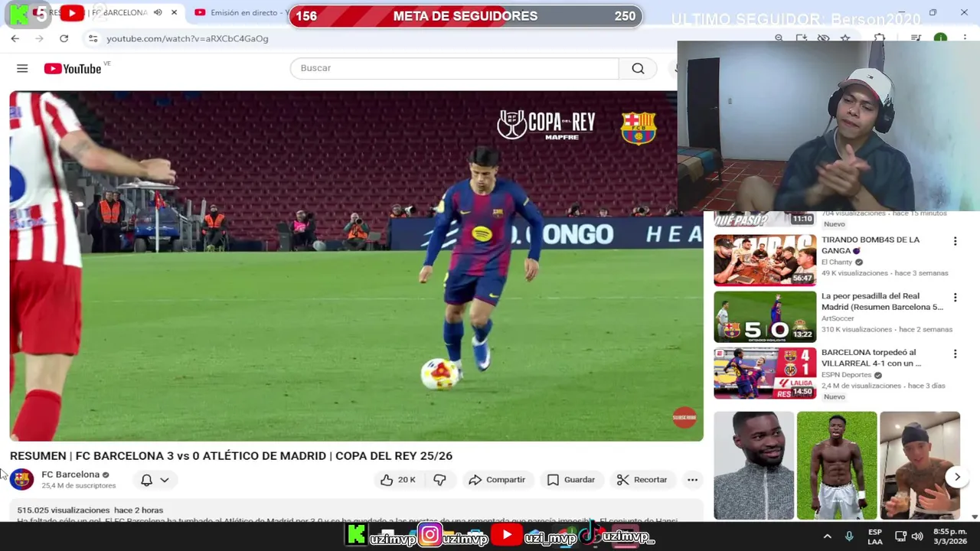980x551 pixels.
Task: Click the ESPN Deportes channel name
Action: (846, 375)
